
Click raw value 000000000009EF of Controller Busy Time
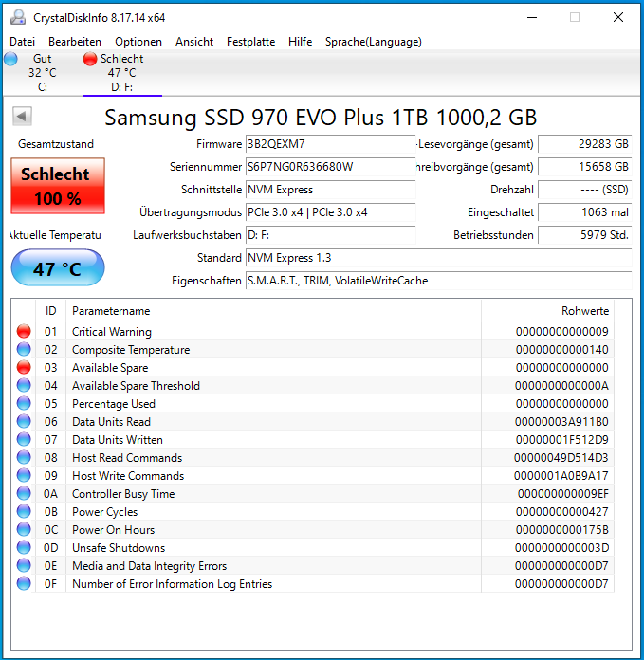pos(563,494)
